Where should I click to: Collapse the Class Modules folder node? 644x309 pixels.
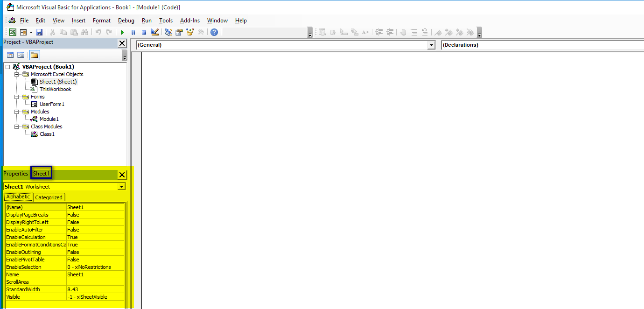coord(17,126)
